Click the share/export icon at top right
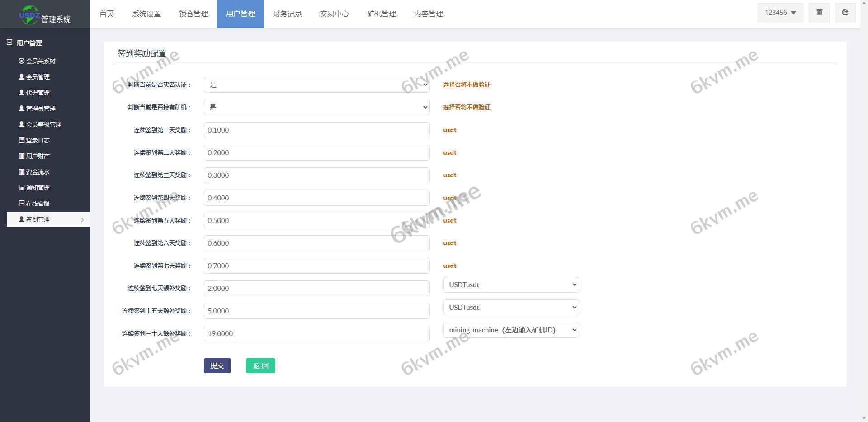868x422 pixels. [845, 12]
